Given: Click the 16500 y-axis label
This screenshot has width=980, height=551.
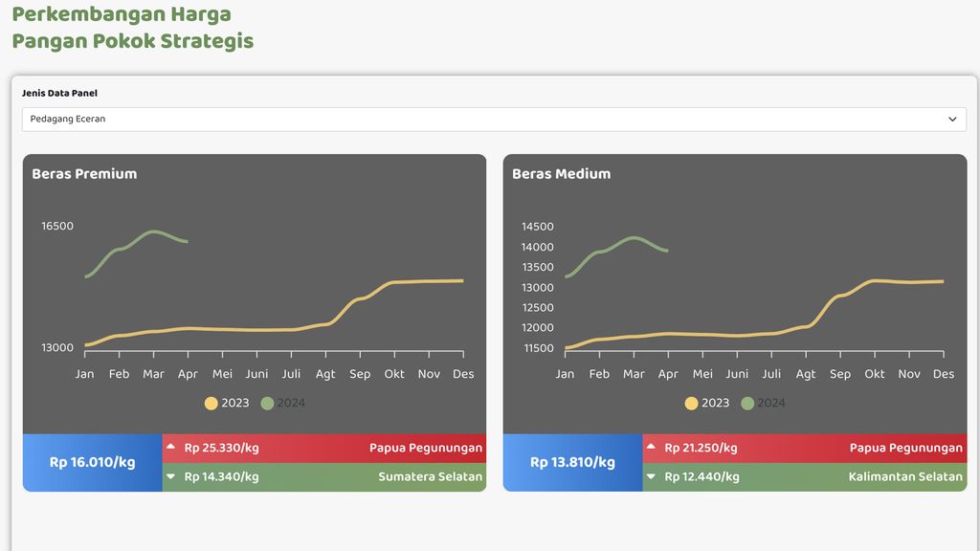Looking at the screenshot, I should 57,226.
